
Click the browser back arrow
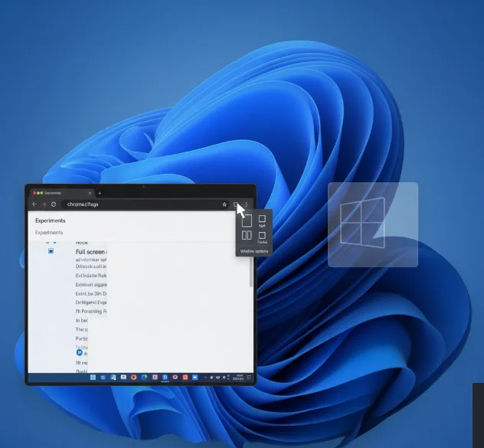(34, 204)
